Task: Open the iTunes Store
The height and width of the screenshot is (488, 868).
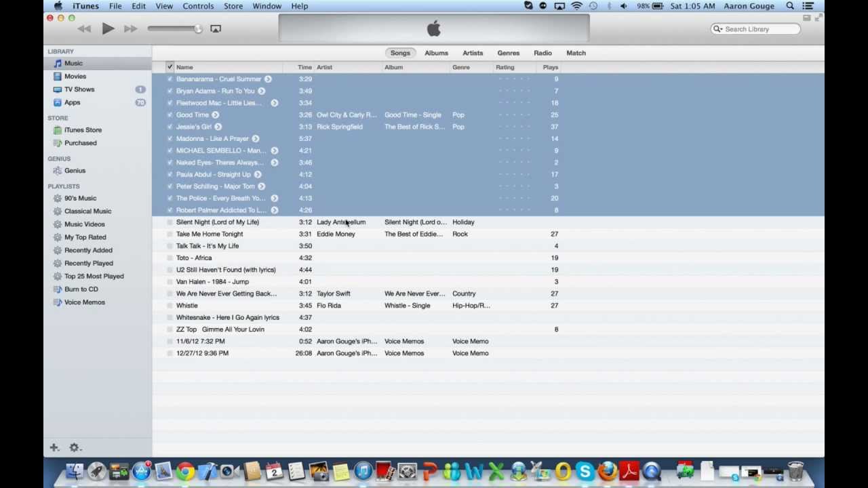Action: pyautogui.click(x=98, y=129)
